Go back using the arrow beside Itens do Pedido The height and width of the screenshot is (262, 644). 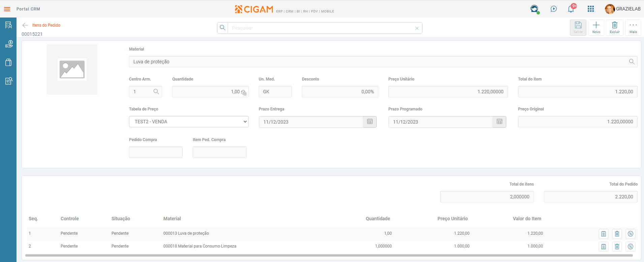click(x=25, y=25)
